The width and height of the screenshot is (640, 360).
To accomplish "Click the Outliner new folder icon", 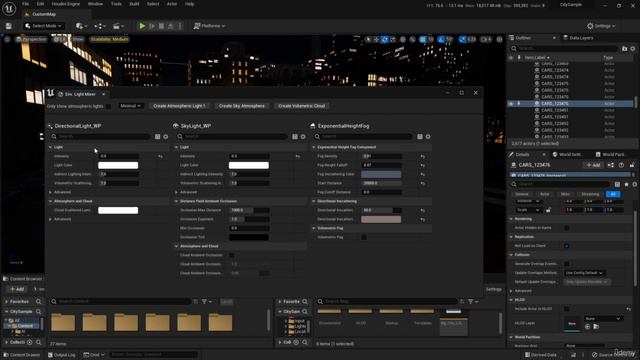I will [x=624, y=49].
